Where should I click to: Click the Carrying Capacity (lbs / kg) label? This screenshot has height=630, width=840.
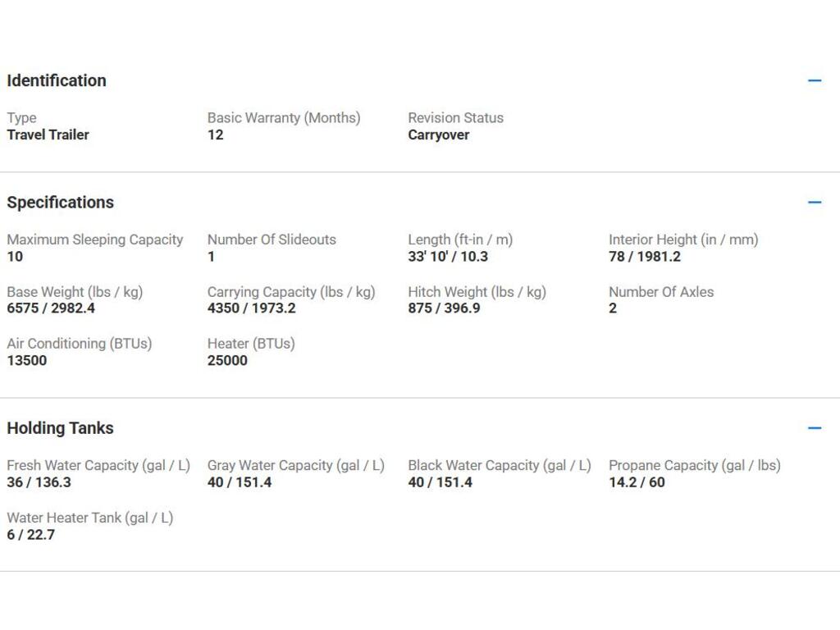click(x=291, y=292)
